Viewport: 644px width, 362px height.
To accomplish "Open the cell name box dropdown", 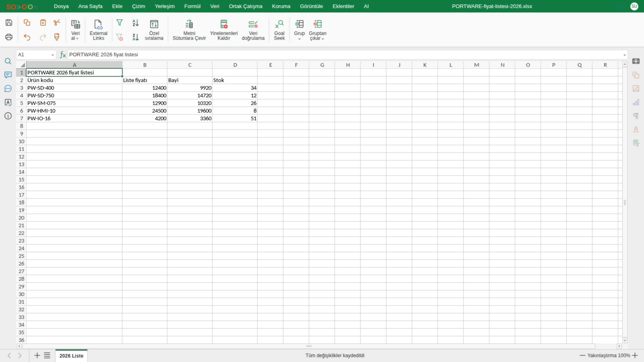I will click(53, 55).
